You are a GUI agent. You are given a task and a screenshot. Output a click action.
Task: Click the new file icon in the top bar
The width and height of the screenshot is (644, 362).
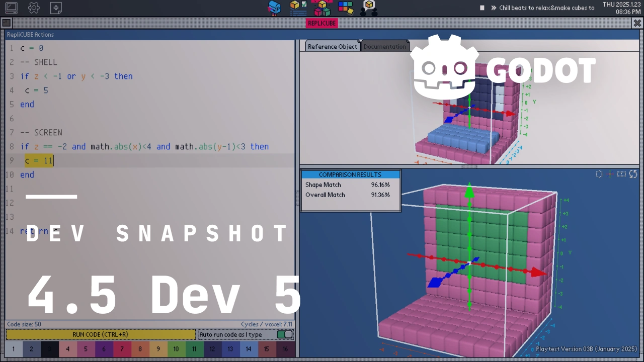click(56, 8)
